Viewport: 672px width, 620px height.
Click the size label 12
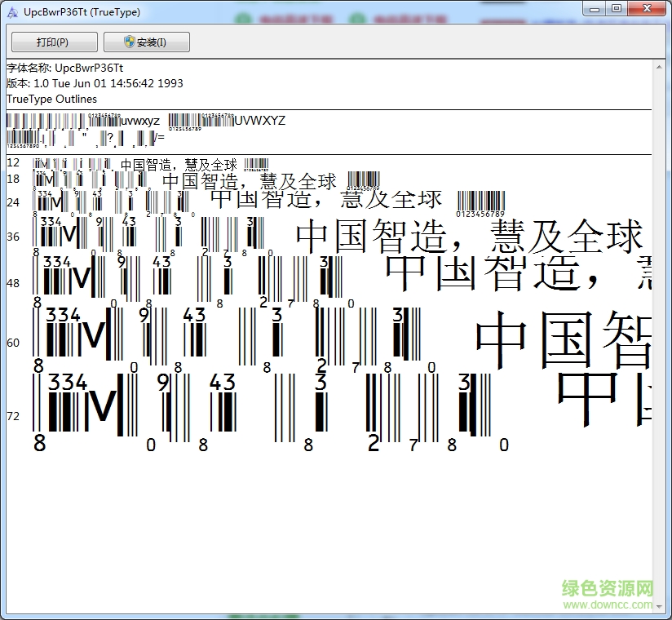[x=13, y=162]
